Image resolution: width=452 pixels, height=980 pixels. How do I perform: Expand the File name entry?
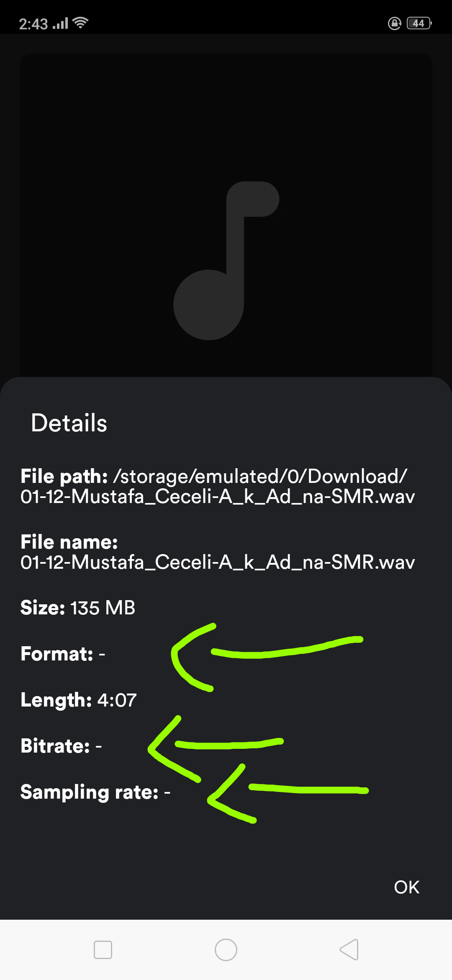point(217,552)
